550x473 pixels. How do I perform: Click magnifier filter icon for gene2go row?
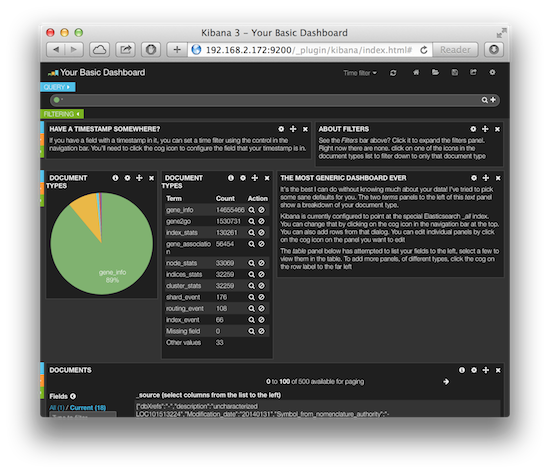point(251,221)
